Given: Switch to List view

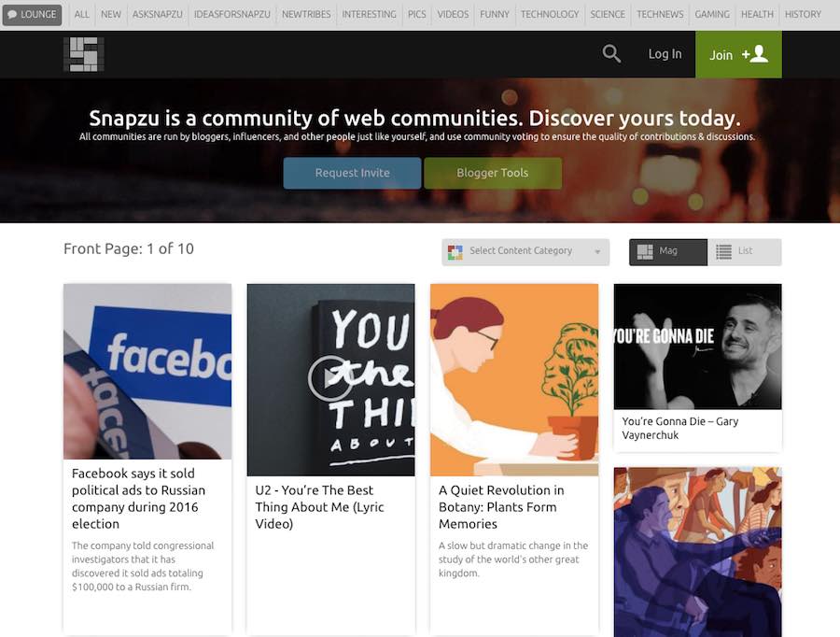Looking at the screenshot, I should (744, 251).
